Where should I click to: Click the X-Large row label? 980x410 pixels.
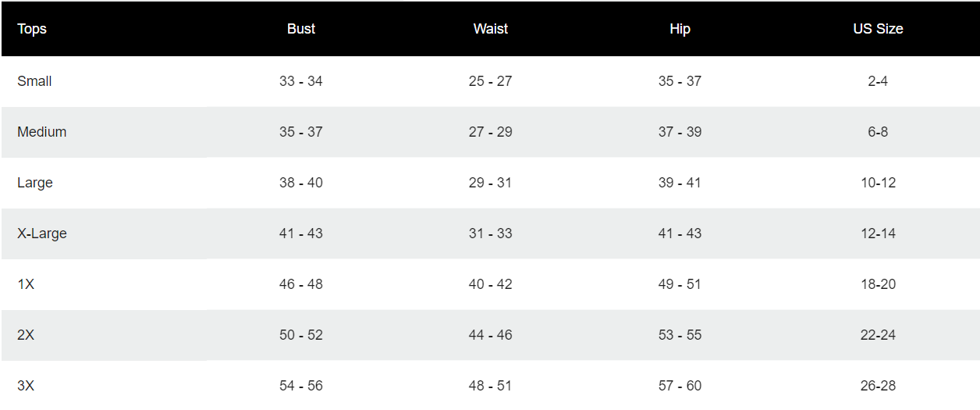(42, 234)
